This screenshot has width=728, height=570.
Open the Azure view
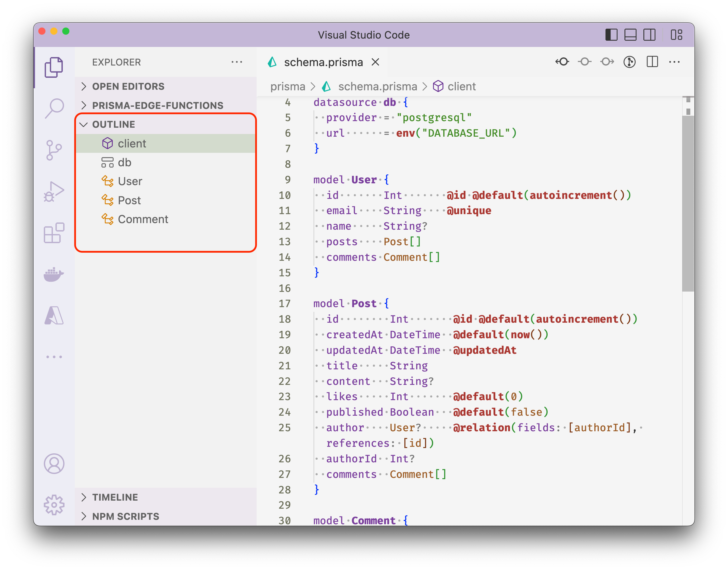point(54,316)
